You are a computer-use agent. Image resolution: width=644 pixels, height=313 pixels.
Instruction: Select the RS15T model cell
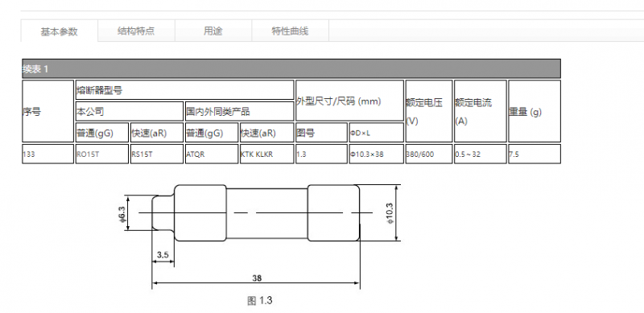[x=156, y=154]
